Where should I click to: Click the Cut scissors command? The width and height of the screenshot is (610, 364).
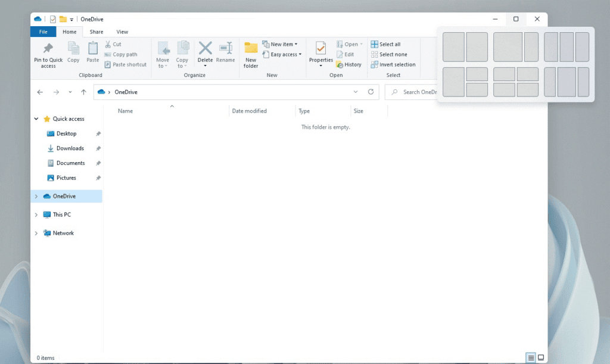(113, 44)
